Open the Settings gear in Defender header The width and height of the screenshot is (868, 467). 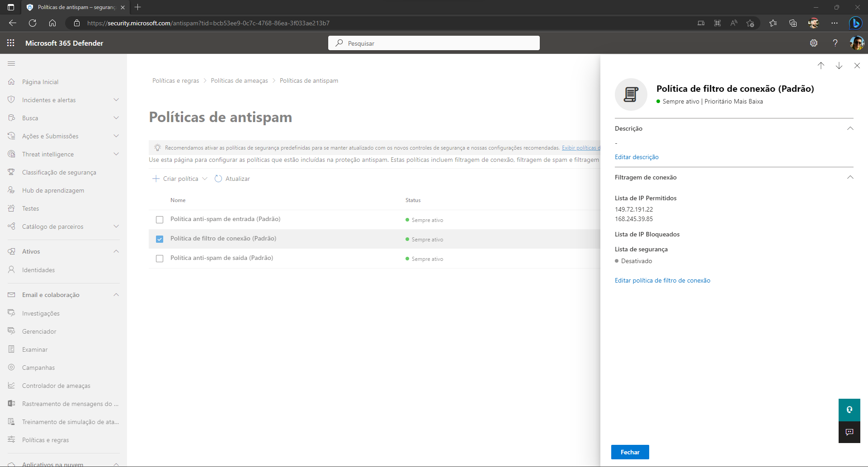point(814,43)
